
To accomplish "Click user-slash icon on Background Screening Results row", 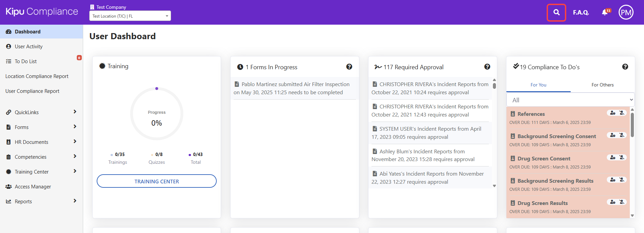I will tap(622, 180).
